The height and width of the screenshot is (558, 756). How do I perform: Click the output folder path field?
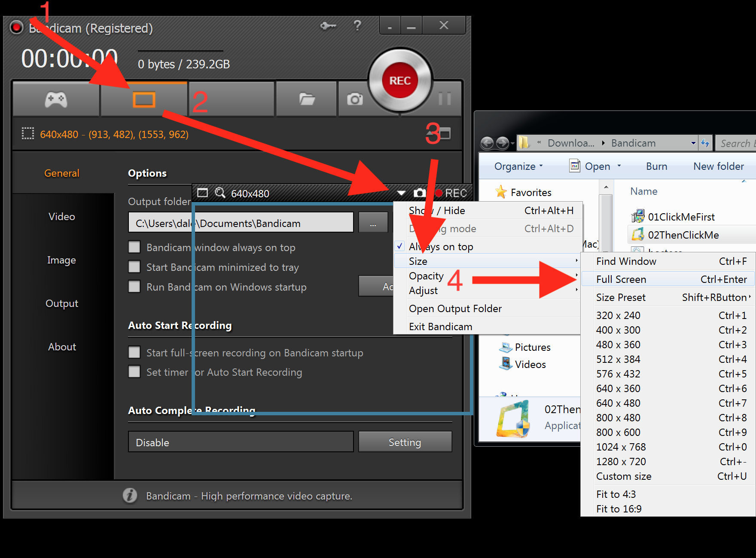241,222
